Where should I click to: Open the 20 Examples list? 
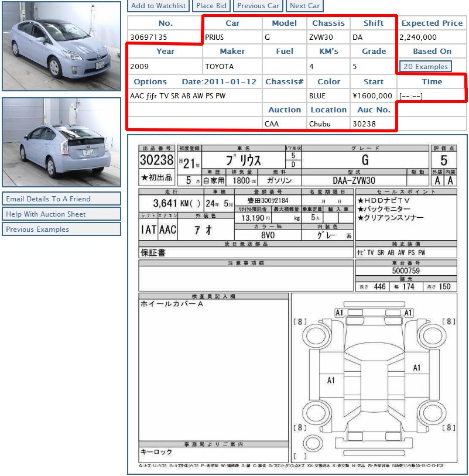coord(425,67)
